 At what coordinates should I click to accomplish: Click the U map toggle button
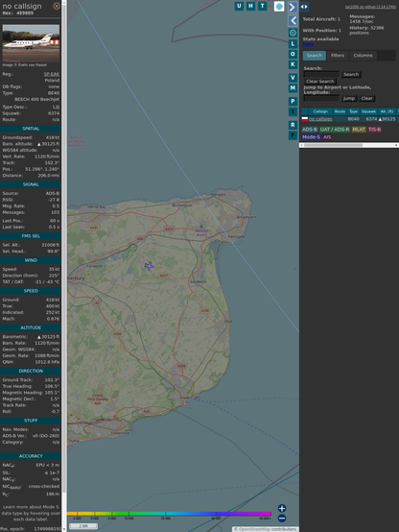pyautogui.click(x=239, y=6)
